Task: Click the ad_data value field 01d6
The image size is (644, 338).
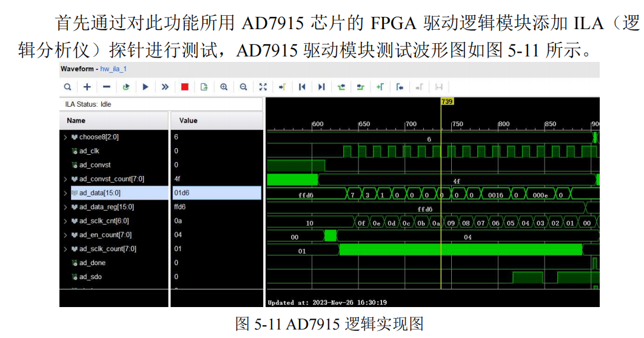Action: click(216, 193)
